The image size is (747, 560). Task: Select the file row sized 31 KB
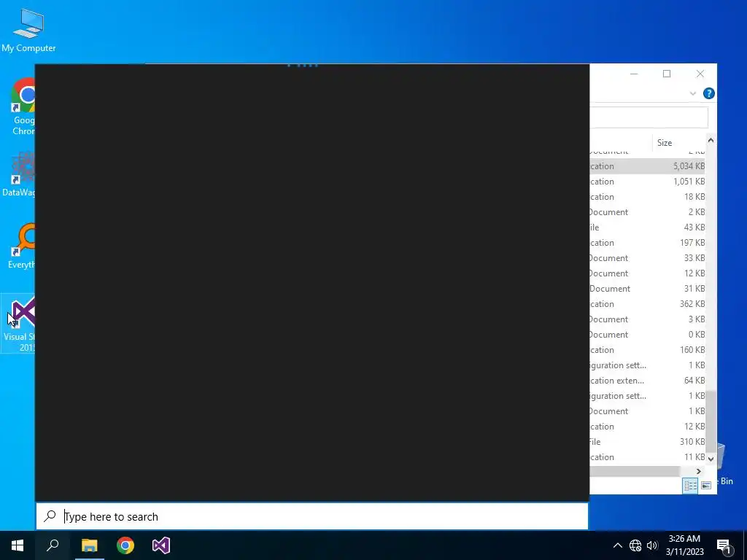click(x=647, y=289)
